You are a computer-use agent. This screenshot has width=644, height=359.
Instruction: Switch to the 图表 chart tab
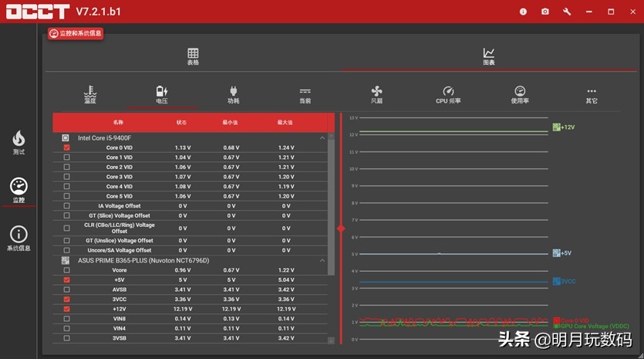pos(489,57)
